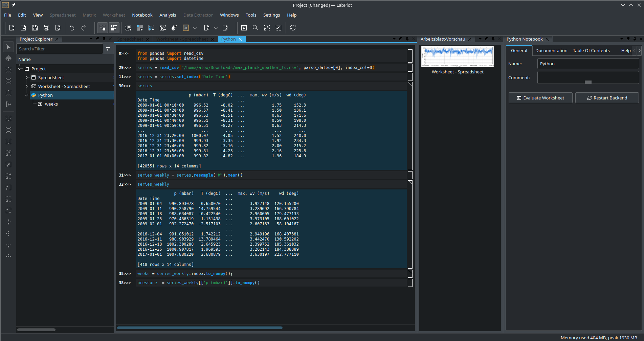This screenshot has height=341, width=644.
Task: Open dropdown arrow next to notebook icon
Action: tap(195, 28)
